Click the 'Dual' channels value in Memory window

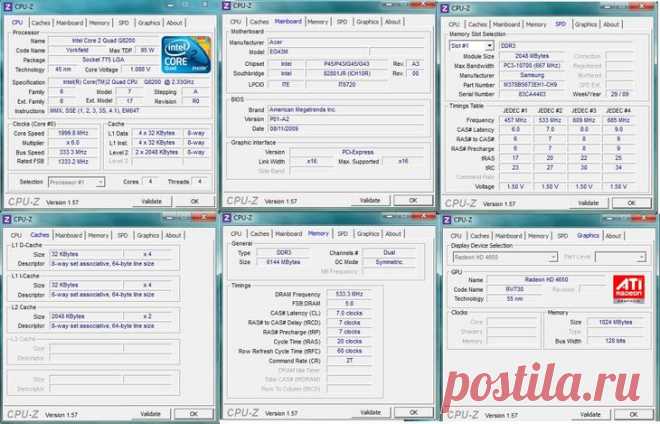tap(390, 253)
